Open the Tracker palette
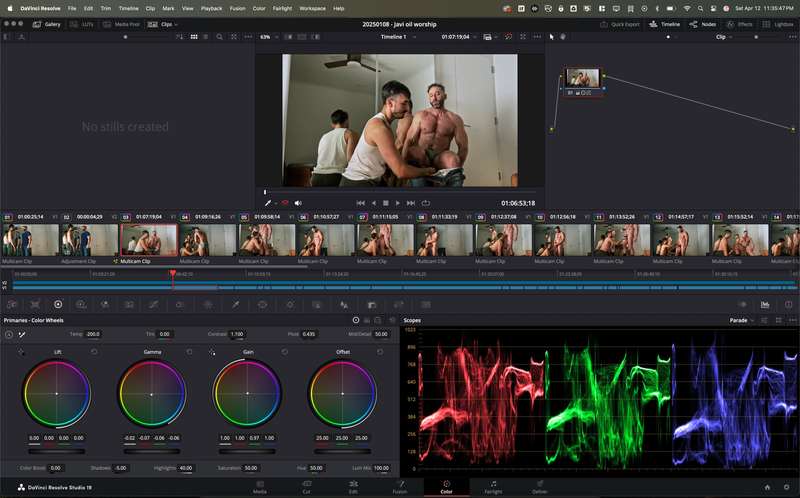 point(290,305)
